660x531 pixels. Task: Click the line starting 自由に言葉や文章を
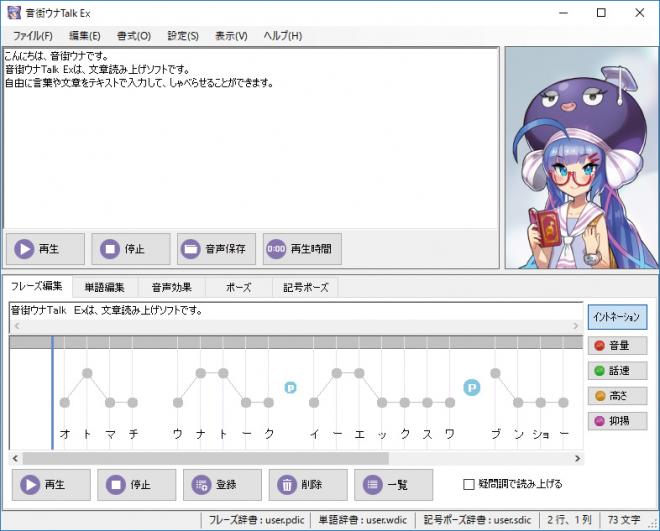(139, 83)
